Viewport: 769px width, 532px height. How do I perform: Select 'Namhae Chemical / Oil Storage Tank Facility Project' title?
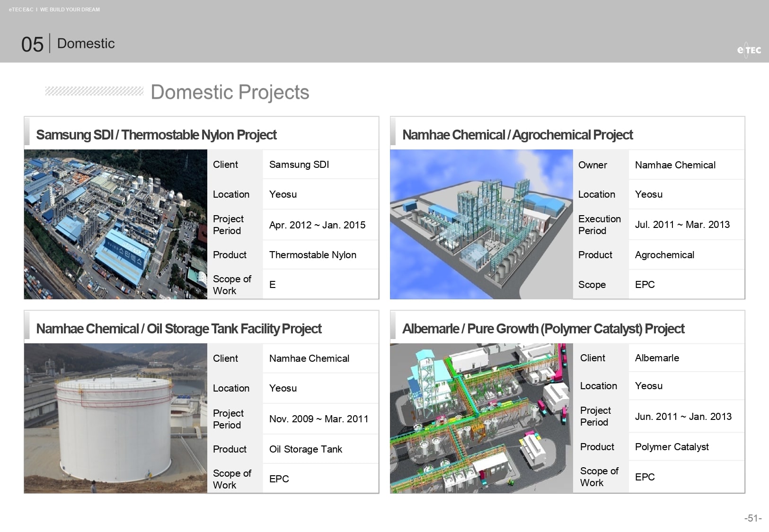coord(179,329)
